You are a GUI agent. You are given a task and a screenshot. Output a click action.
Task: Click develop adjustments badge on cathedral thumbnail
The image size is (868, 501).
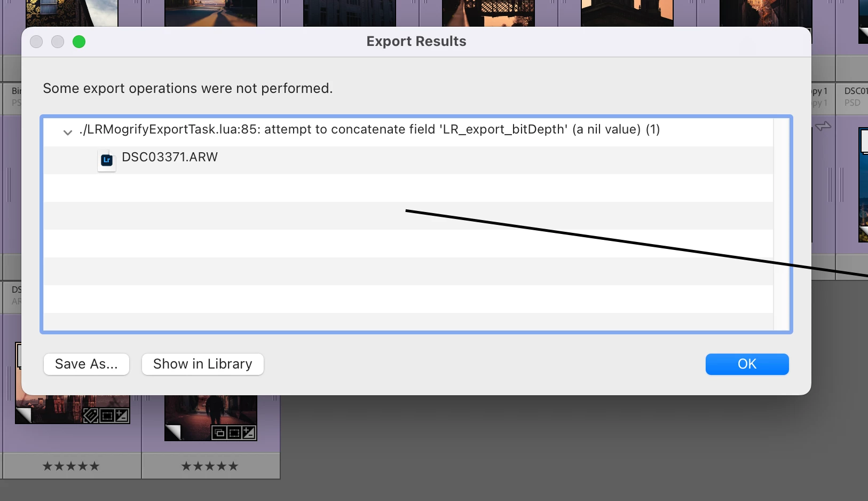point(122,416)
